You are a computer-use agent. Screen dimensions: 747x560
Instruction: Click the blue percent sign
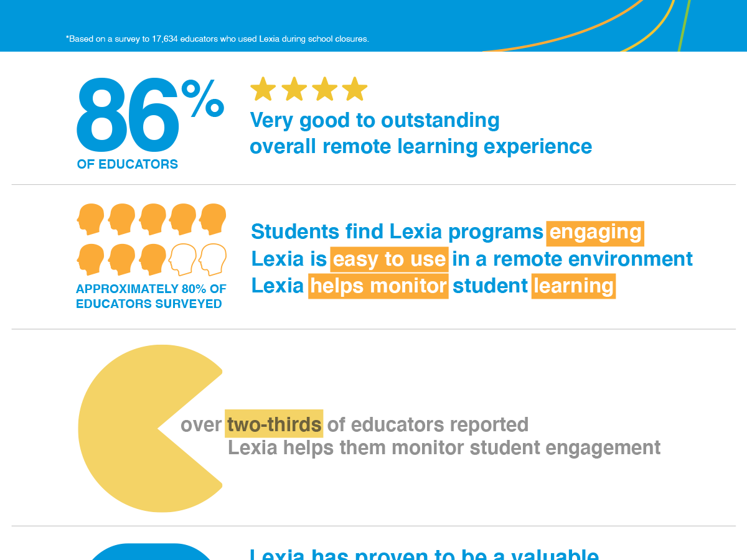click(203, 98)
